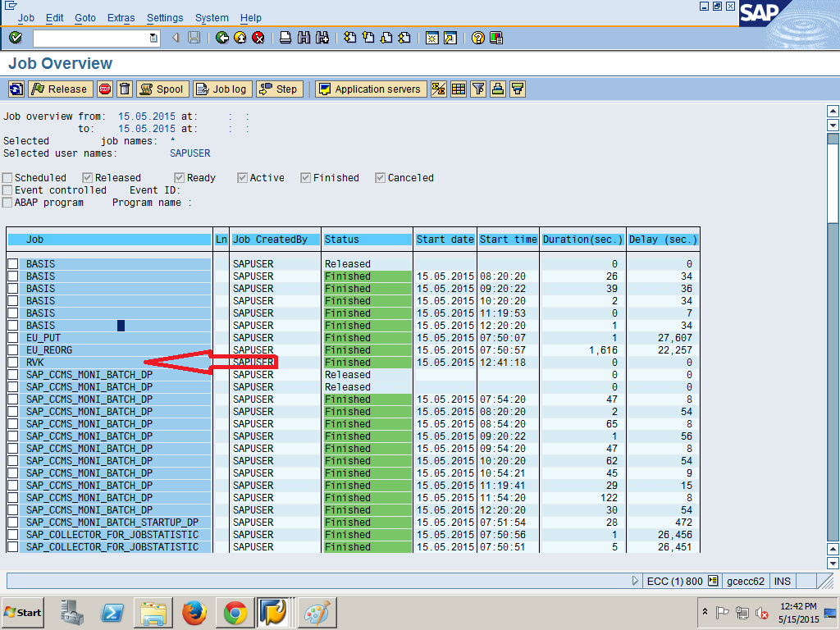Click the Set Filter funnel icon
This screenshot has width=840, height=630.
point(478,89)
